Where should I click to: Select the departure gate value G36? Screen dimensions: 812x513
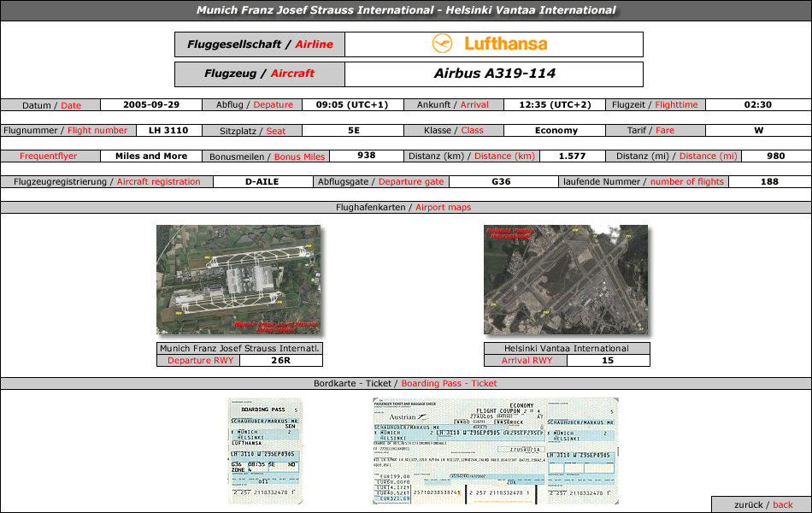pyautogui.click(x=501, y=182)
